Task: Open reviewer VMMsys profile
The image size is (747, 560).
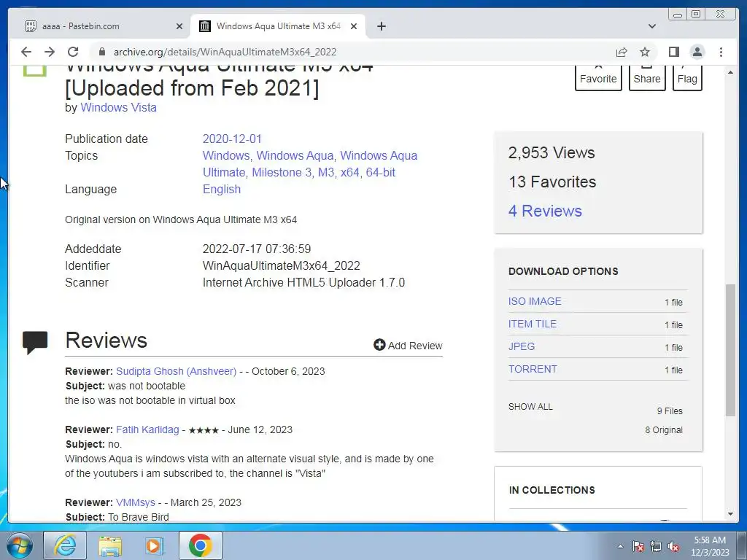Action: tap(135, 503)
